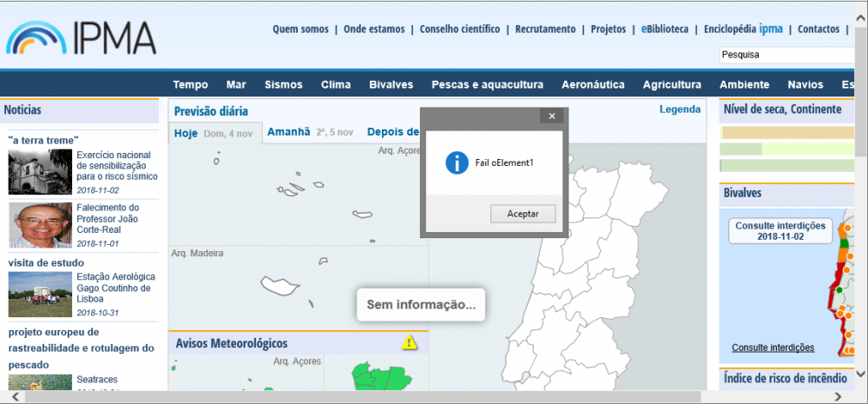Open Estação Aerológica Gago Coutinho article
The height and width of the screenshot is (404, 868).
pyautogui.click(x=115, y=288)
